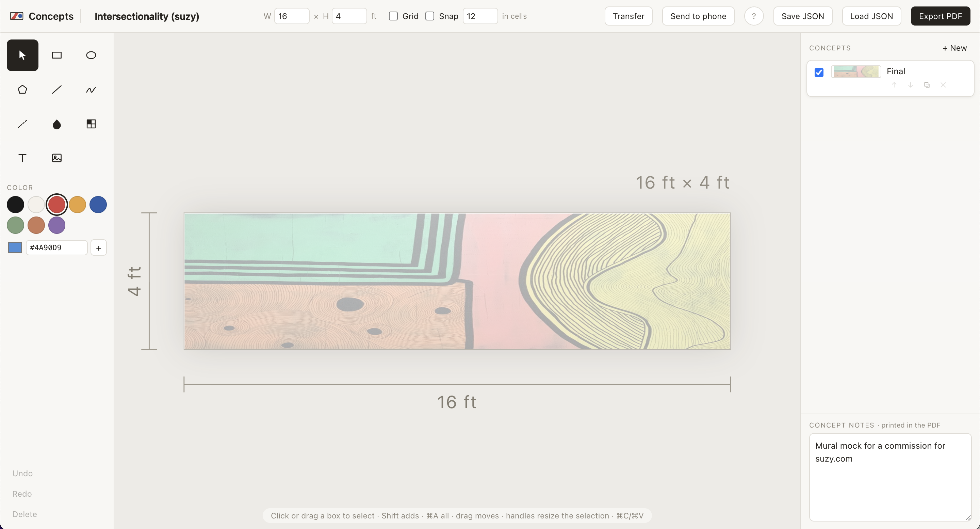Click the concept notes text area
Viewport: 980px width, 529px height.
[890, 477]
